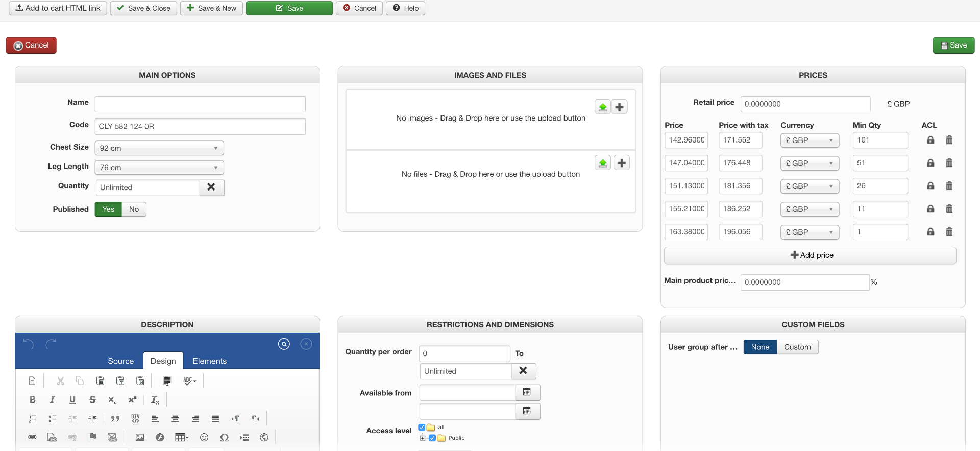Add a file with the plus button
The height and width of the screenshot is (451, 980).
click(x=621, y=163)
